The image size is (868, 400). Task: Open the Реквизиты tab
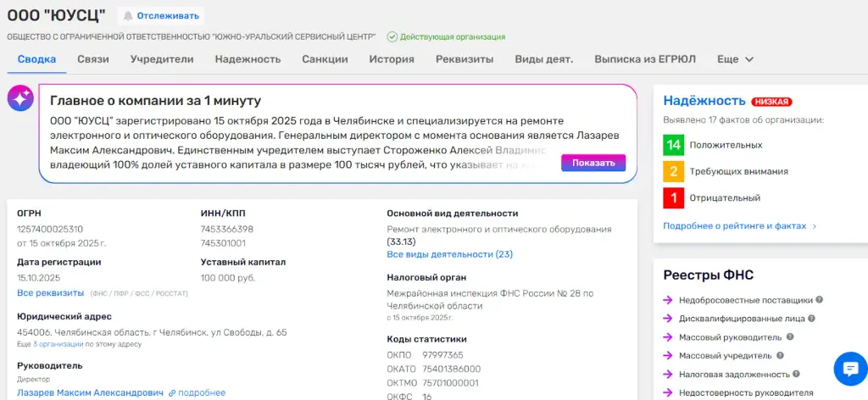(465, 59)
